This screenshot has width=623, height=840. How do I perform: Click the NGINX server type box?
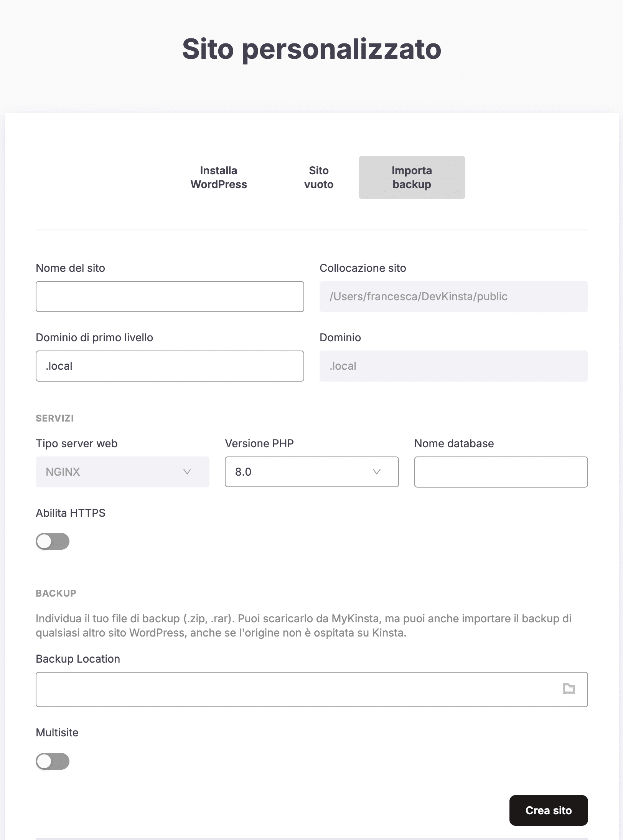[122, 472]
